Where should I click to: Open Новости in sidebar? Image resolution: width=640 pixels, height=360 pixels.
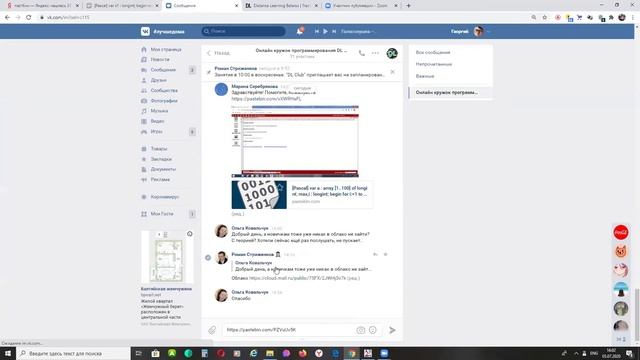pos(160,60)
